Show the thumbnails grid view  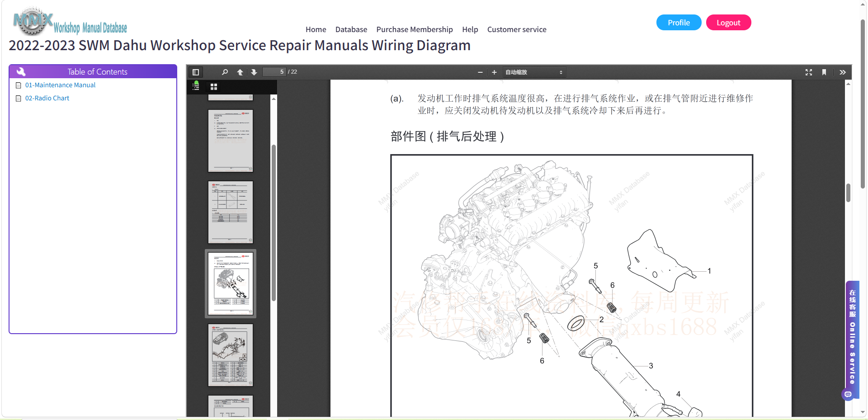[214, 86]
